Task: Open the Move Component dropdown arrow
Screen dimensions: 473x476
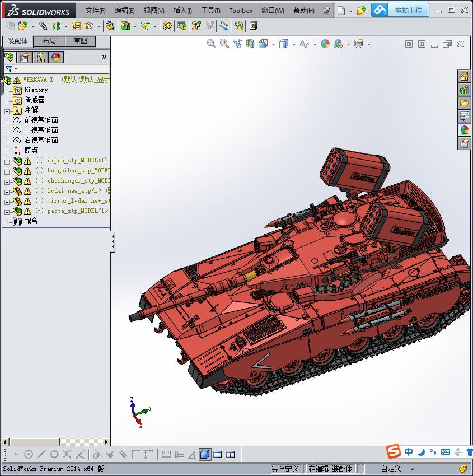Action: point(99,27)
